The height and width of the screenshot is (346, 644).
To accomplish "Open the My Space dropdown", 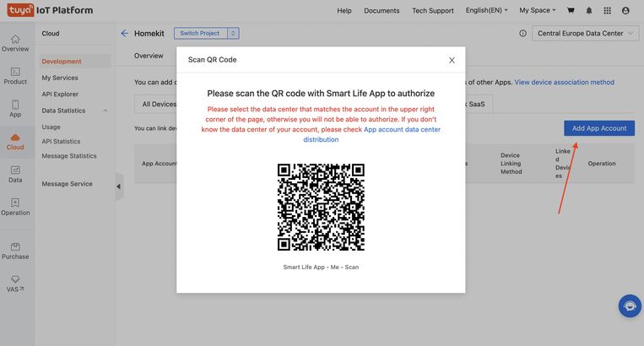I will click(537, 11).
